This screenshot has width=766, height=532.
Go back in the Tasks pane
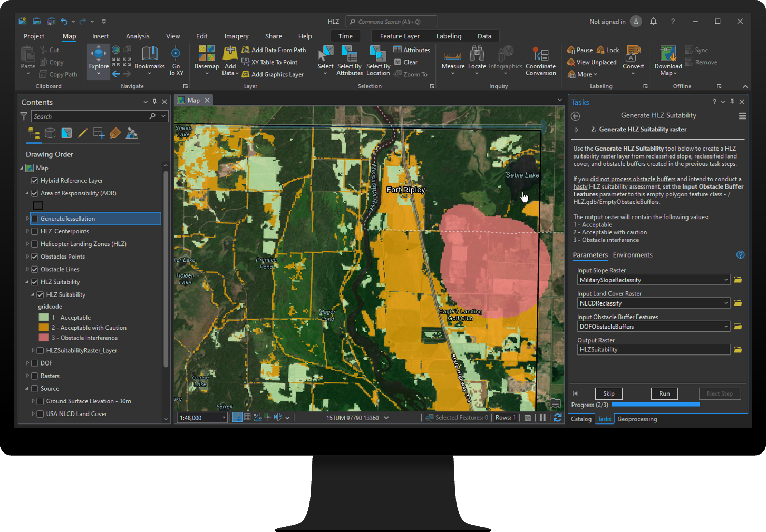pyautogui.click(x=576, y=116)
